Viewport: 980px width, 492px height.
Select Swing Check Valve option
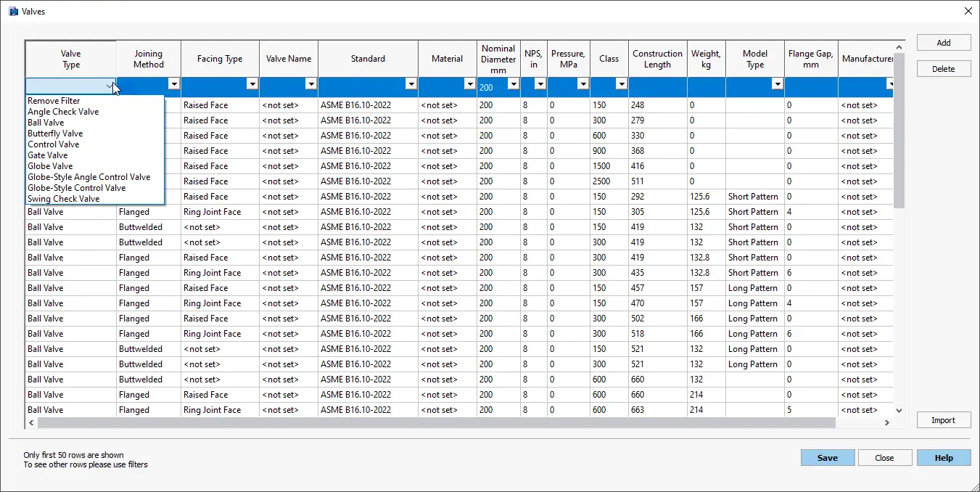pyautogui.click(x=63, y=198)
